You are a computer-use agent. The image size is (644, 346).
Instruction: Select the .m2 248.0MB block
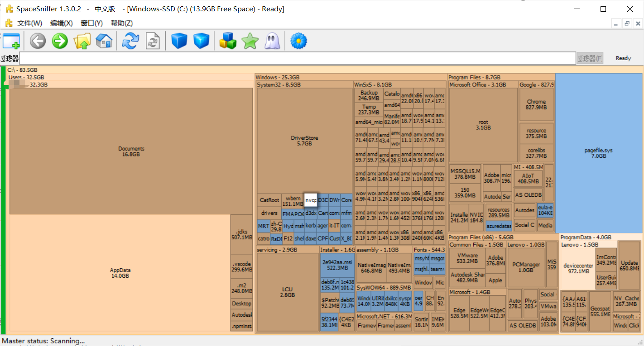pyautogui.click(x=241, y=288)
